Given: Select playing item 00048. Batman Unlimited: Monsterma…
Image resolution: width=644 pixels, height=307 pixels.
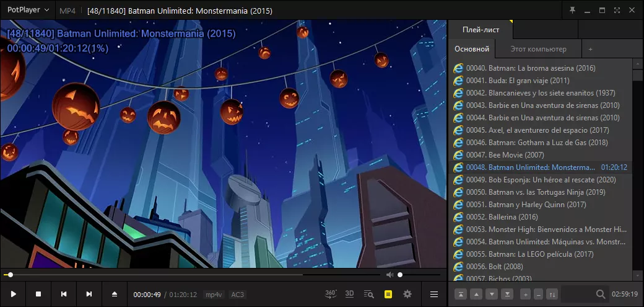Looking at the screenshot, I should (541, 167).
